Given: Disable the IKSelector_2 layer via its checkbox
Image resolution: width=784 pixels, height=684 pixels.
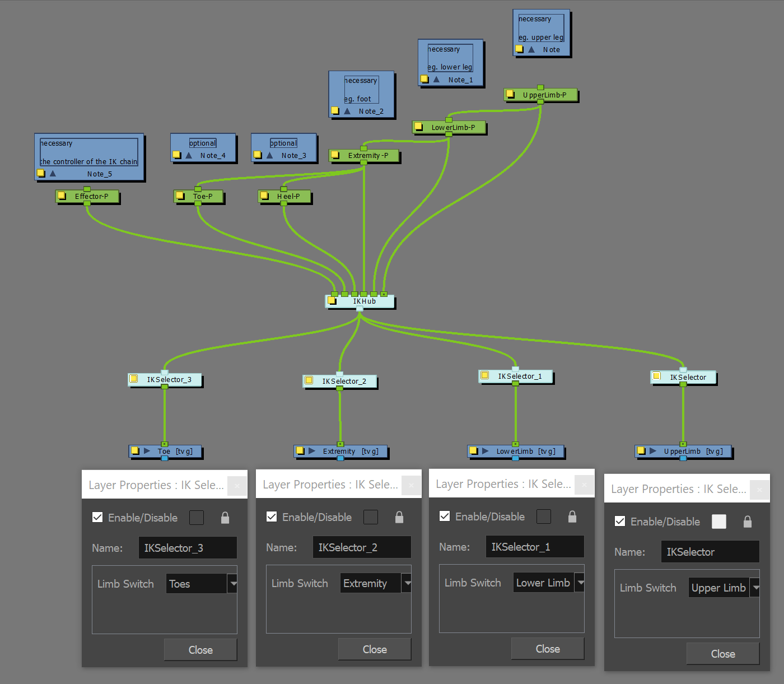Looking at the screenshot, I should coord(272,517).
